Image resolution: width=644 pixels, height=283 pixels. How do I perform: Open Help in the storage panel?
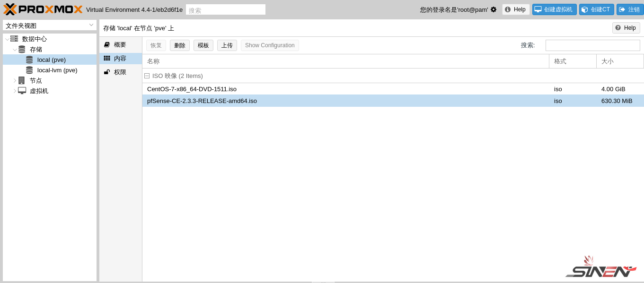click(626, 28)
